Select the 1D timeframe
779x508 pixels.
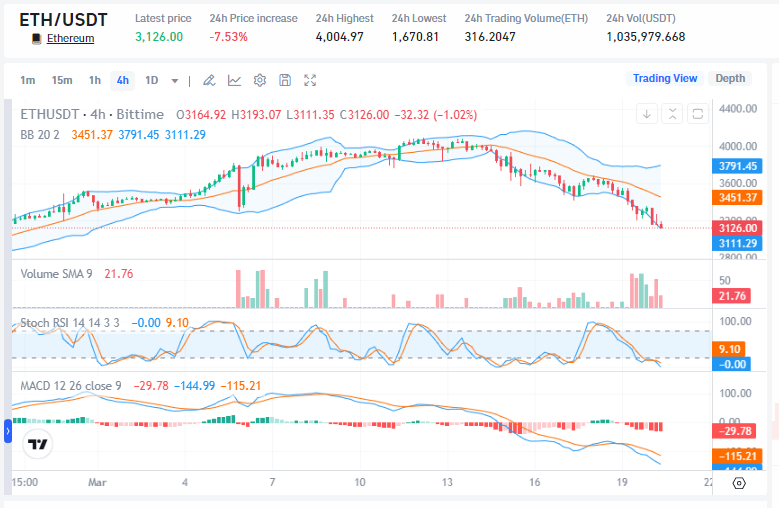point(151,80)
